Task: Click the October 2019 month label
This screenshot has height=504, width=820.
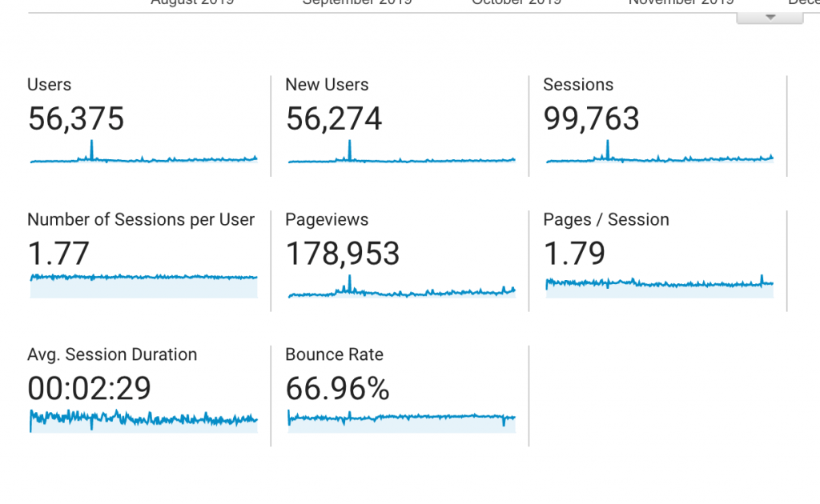Action: coord(516,3)
